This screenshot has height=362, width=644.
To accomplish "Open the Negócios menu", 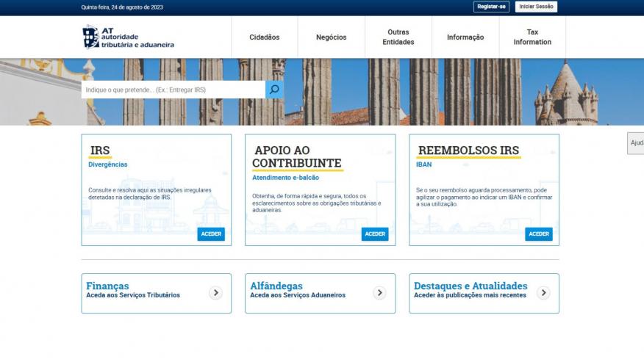I will (x=331, y=37).
